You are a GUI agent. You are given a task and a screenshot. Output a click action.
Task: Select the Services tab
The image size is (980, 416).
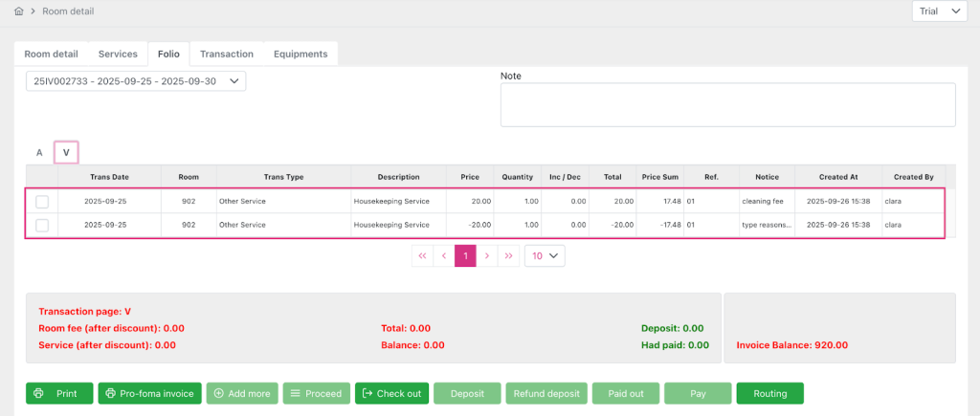click(x=118, y=55)
